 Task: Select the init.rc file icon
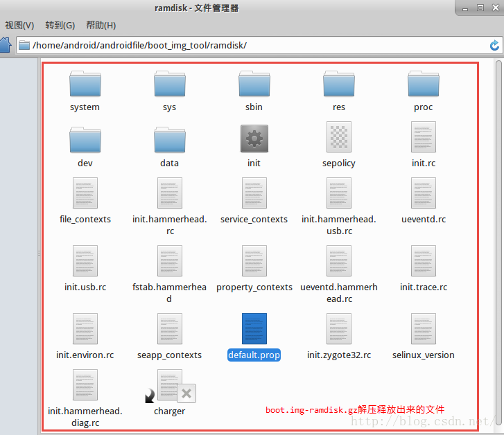(424, 137)
